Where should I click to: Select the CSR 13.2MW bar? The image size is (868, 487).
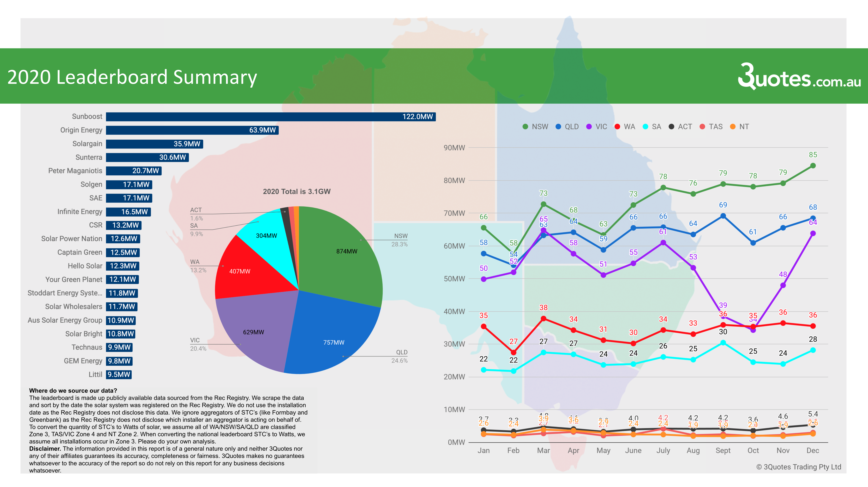124,225
